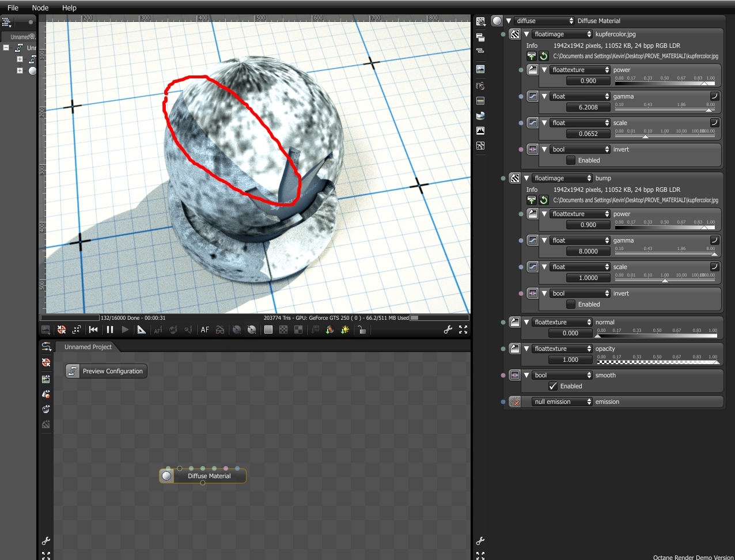Open bool dropdown for smooth
Screen dimensions: 735x560
pyautogui.click(x=562, y=375)
